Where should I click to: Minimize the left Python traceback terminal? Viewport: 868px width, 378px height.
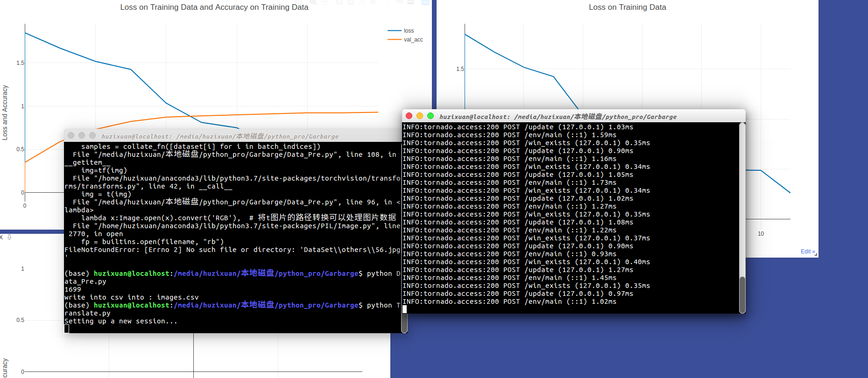click(82, 135)
